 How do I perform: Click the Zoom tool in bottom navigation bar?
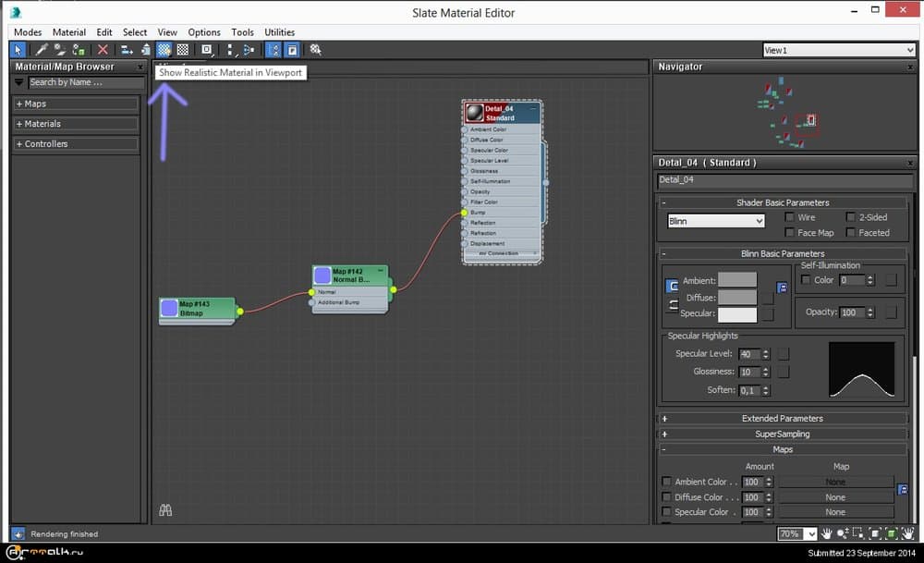(x=843, y=534)
